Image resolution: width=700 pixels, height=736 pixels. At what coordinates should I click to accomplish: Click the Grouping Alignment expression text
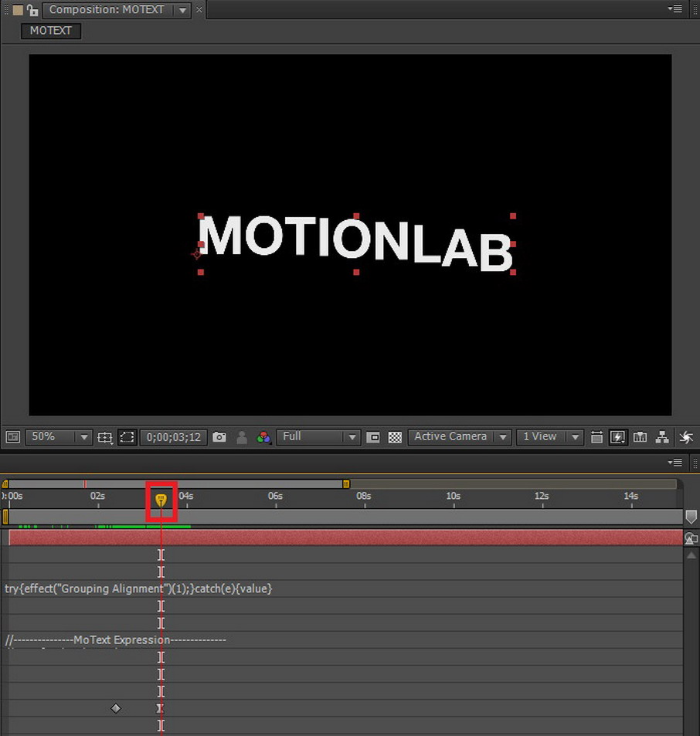138,588
